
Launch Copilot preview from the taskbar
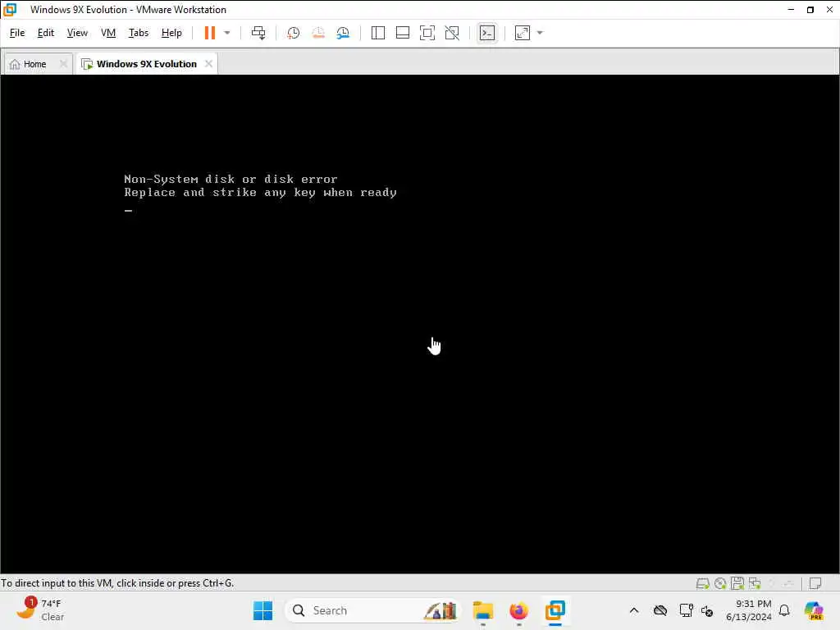point(813,610)
